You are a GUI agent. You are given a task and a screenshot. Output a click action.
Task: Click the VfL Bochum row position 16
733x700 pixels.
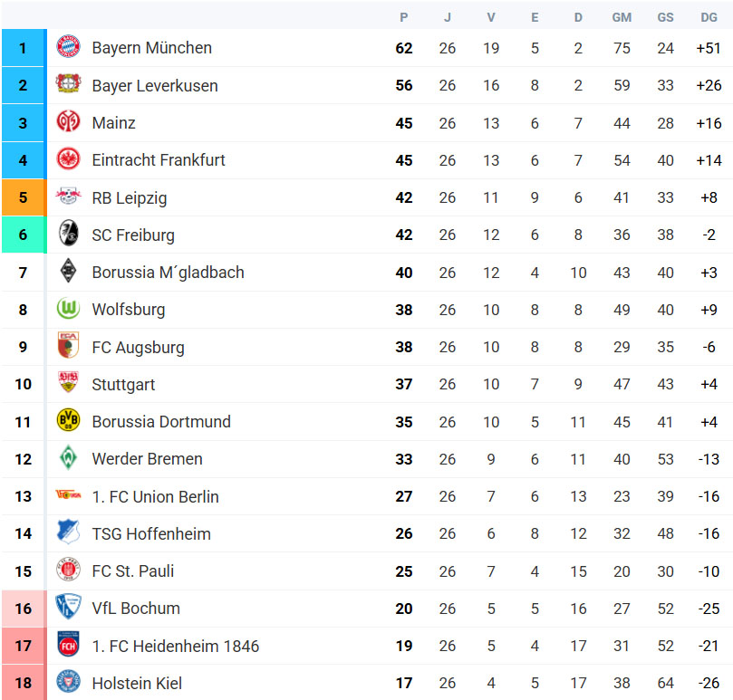click(x=24, y=609)
